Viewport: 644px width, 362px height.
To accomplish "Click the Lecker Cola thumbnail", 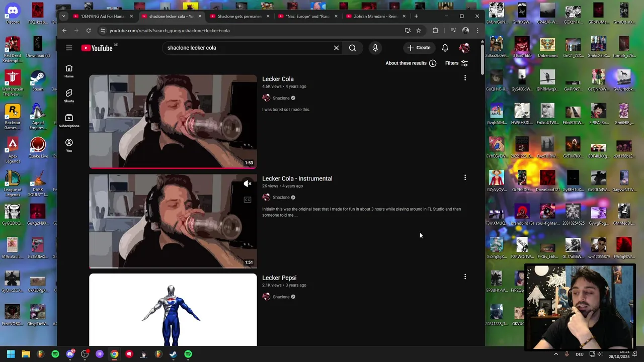I will 173,122.
